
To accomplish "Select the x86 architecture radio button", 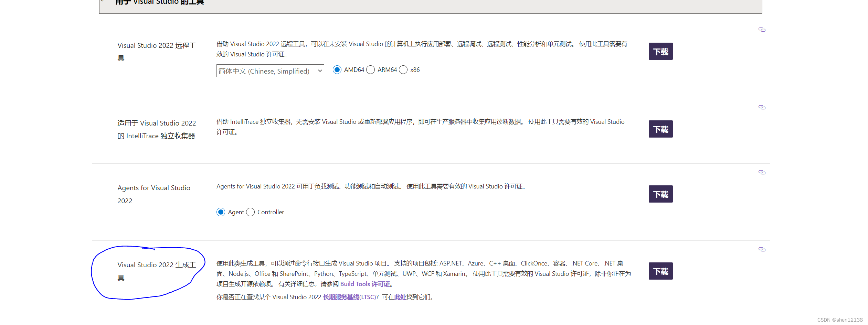I will tap(403, 70).
